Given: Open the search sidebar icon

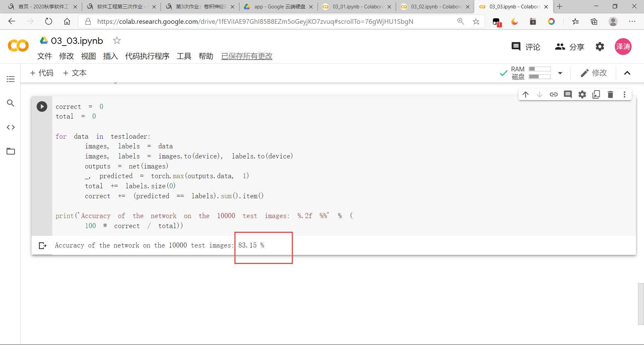Looking at the screenshot, I should (11, 103).
